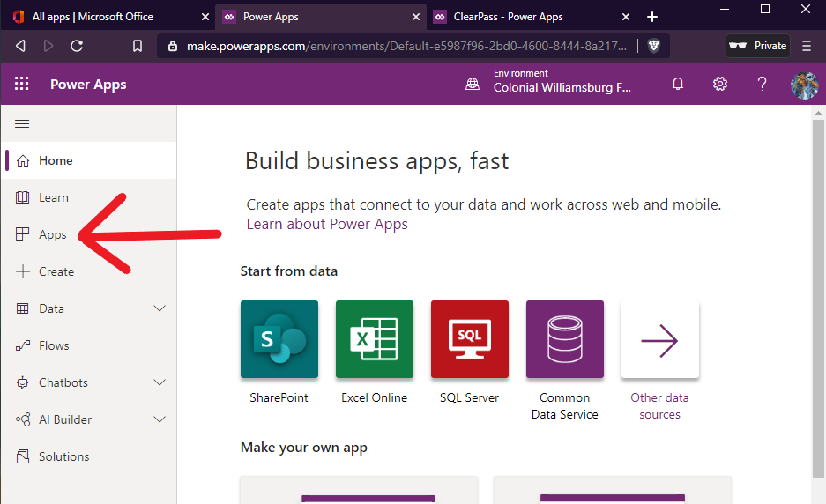Click the browser back arrow
This screenshot has width=826, height=504.
(20, 46)
